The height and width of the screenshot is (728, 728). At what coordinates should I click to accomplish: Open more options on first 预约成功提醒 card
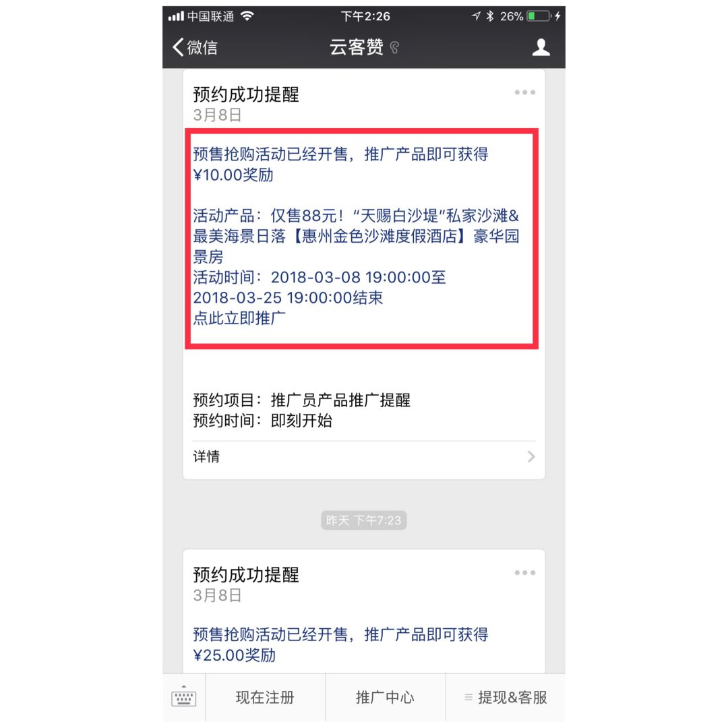(524, 92)
